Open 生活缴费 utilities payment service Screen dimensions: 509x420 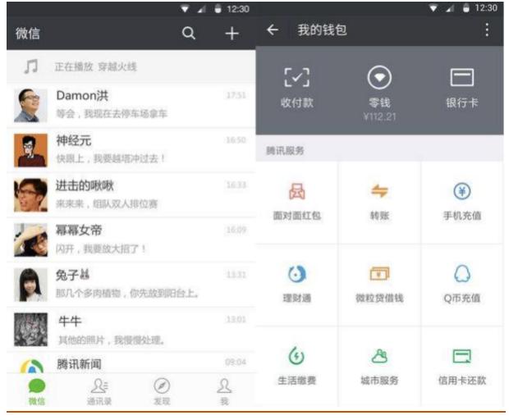click(296, 366)
